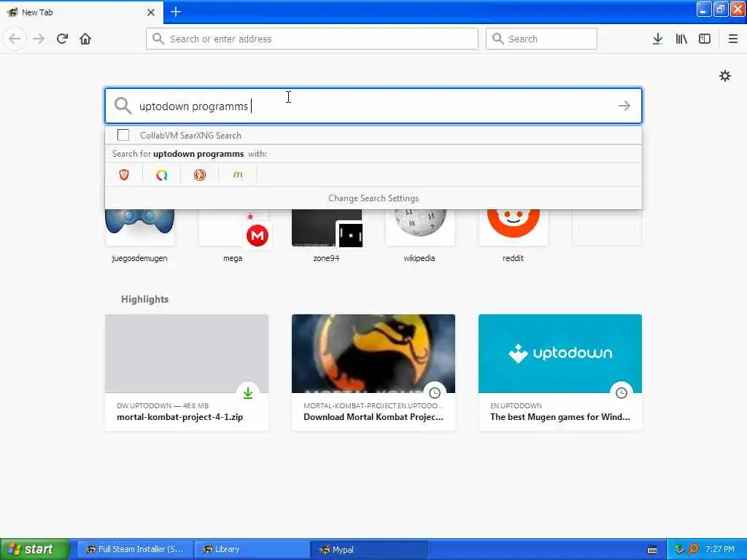Click the green download badge on zip card
Viewport: 747px width, 560px height.
click(248, 393)
